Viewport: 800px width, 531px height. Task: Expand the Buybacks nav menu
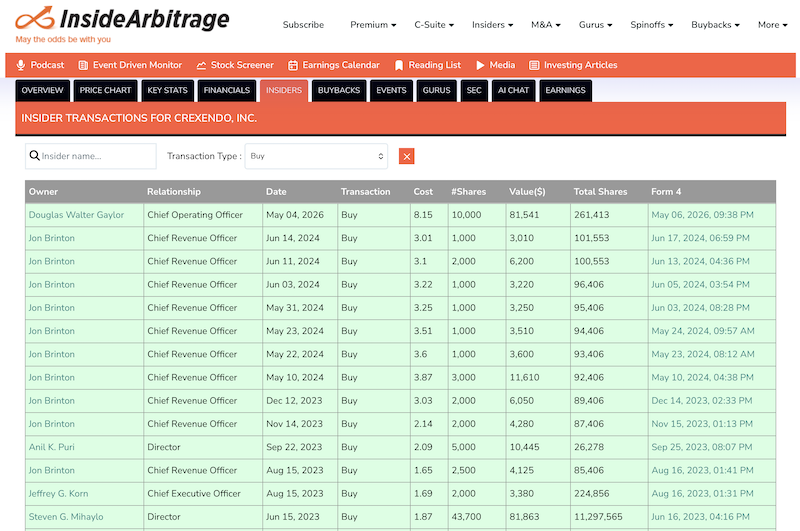(x=715, y=24)
